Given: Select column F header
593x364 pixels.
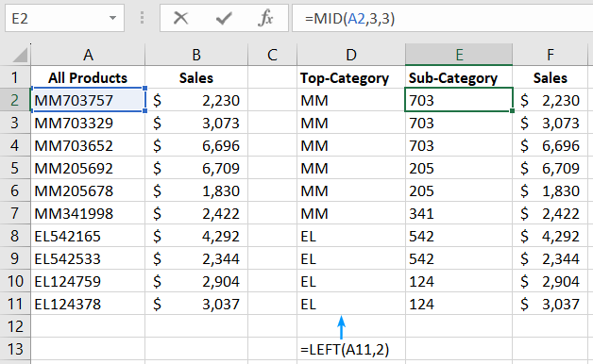Looking at the screenshot, I should 551,55.
